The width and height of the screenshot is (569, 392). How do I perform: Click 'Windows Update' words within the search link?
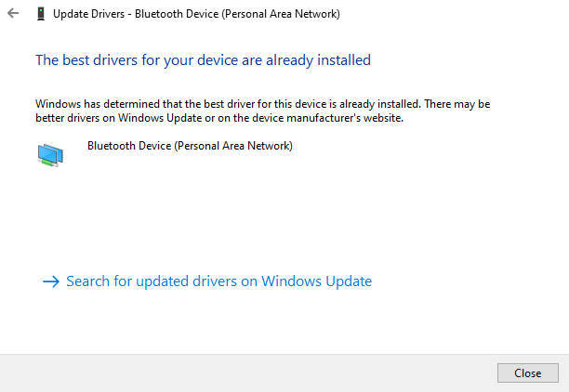tap(317, 281)
